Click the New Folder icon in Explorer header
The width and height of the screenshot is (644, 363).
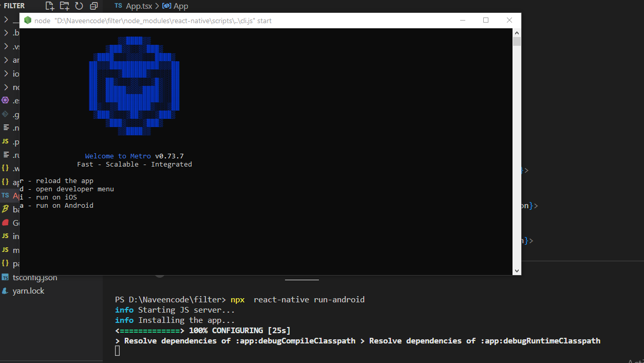[x=64, y=6]
